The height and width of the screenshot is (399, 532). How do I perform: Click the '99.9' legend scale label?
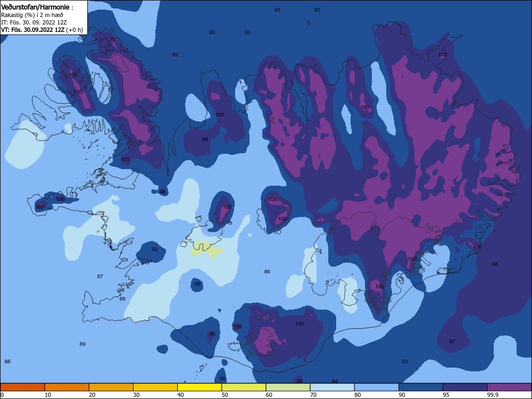pyautogui.click(x=493, y=395)
